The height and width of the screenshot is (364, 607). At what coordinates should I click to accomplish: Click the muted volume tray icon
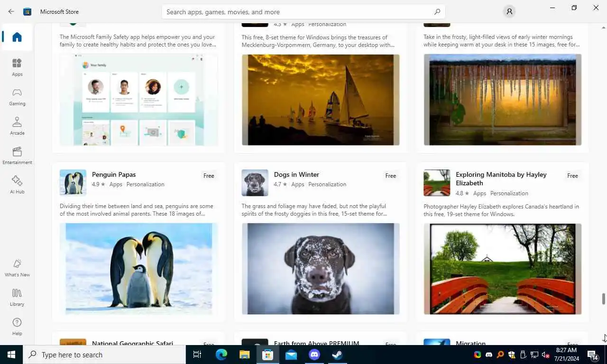point(545,355)
